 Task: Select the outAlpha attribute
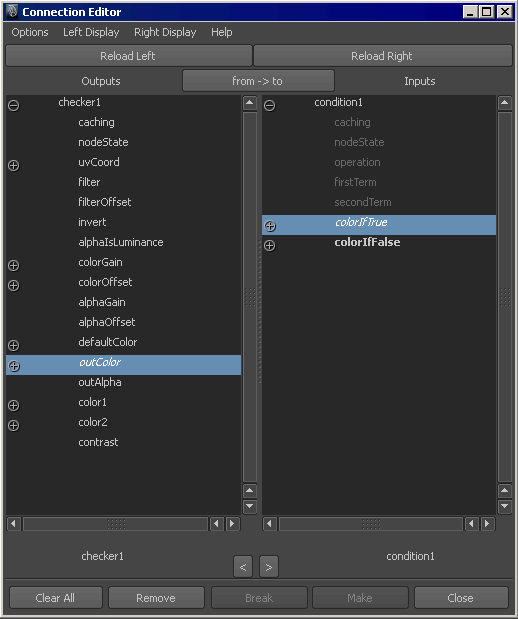100,382
